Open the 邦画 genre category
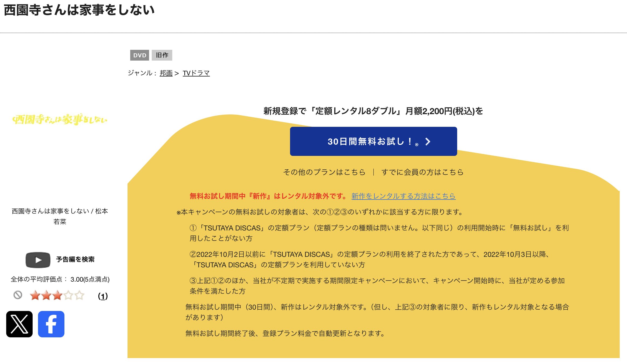627x364 pixels. click(165, 73)
